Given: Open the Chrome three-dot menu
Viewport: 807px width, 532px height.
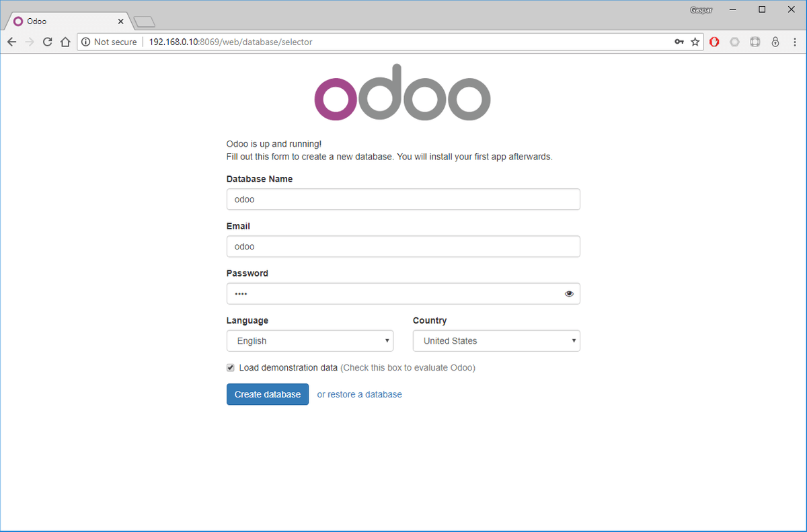Looking at the screenshot, I should 795,42.
